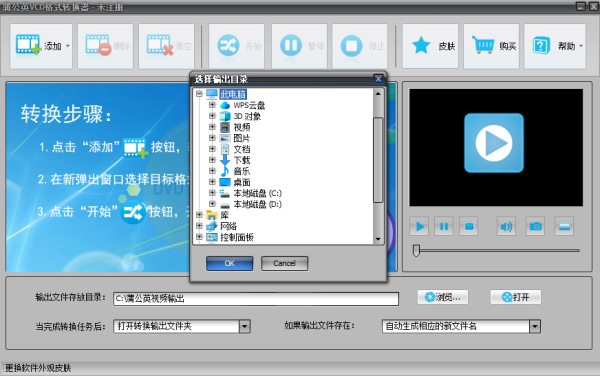Click the 下载 blue arrow icon

click(225, 160)
